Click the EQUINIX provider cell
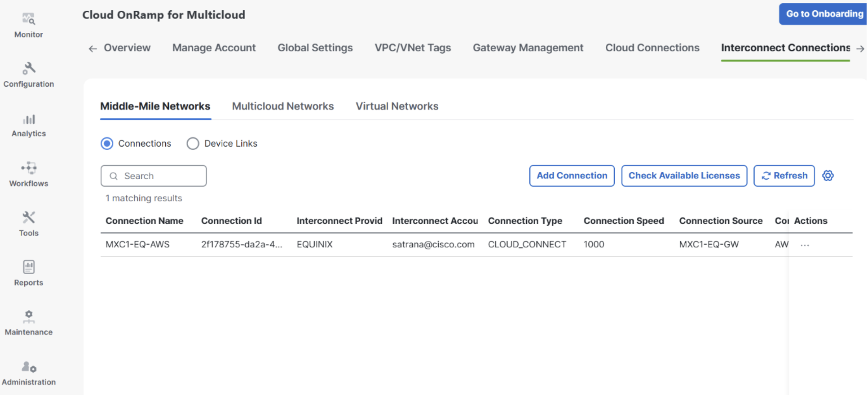Image resolution: width=868 pixels, height=396 pixels. (x=315, y=245)
